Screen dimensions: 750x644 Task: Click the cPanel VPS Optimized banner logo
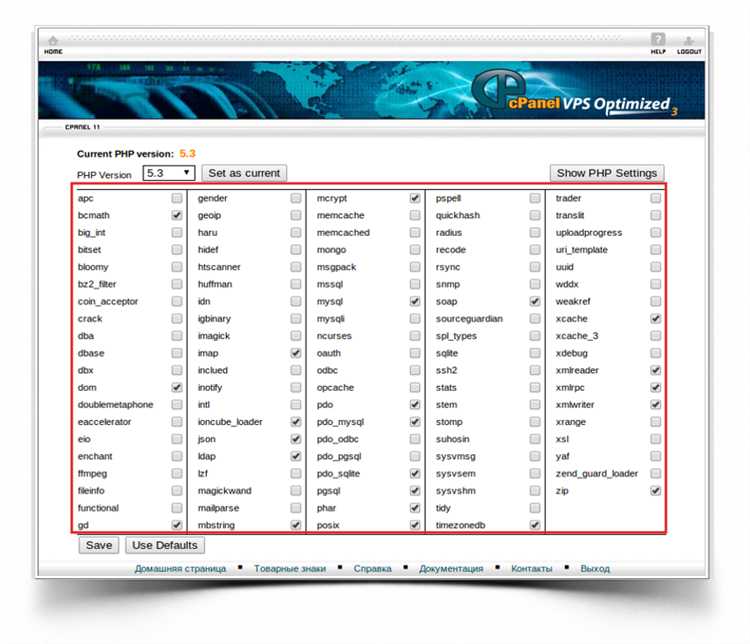click(x=574, y=93)
